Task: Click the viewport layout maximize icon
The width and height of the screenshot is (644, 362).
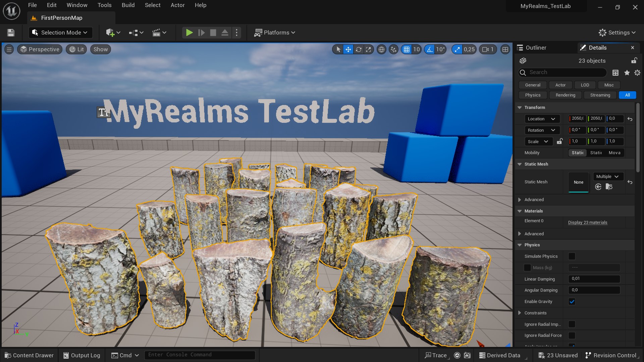Action: 505,50
